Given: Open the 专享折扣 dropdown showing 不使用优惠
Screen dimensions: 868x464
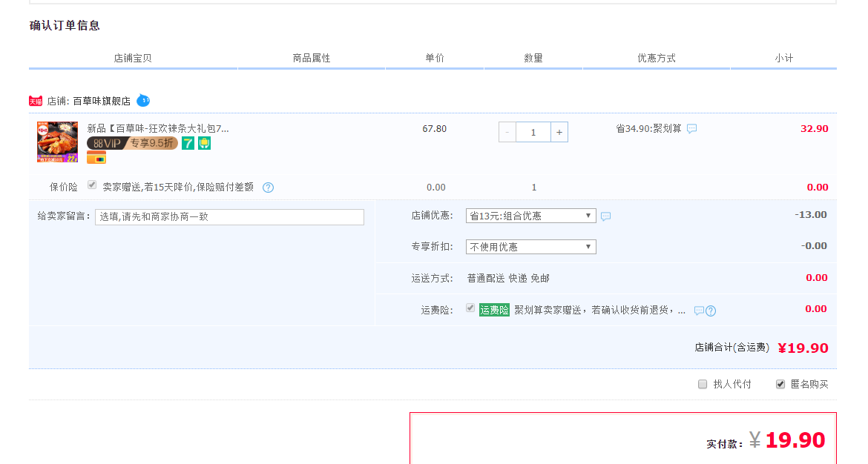Looking at the screenshot, I should tap(531, 247).
